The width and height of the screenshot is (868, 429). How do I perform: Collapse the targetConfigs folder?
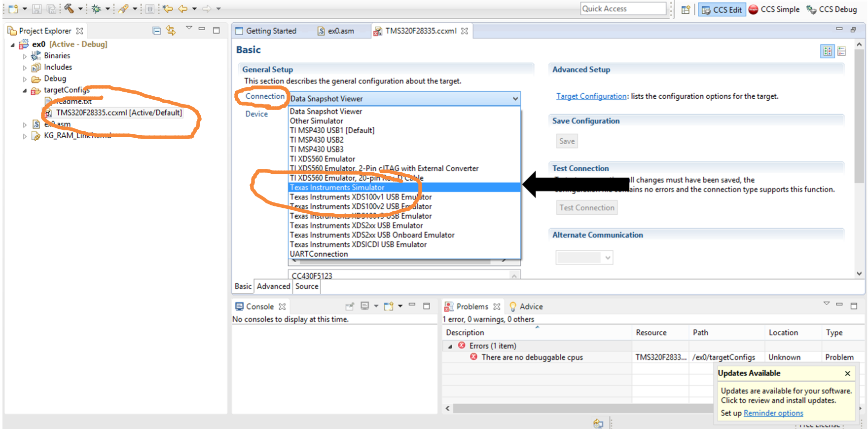[x=25, y=90]
